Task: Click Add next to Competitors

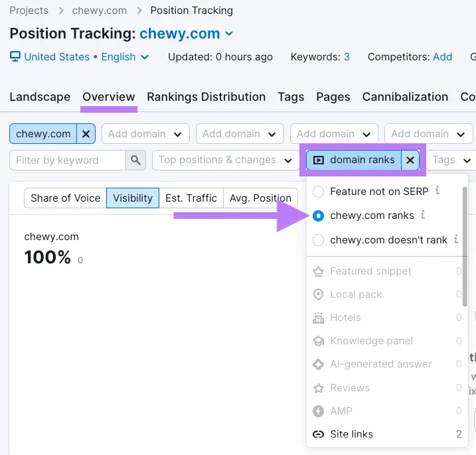Action: tap(442, 57)
